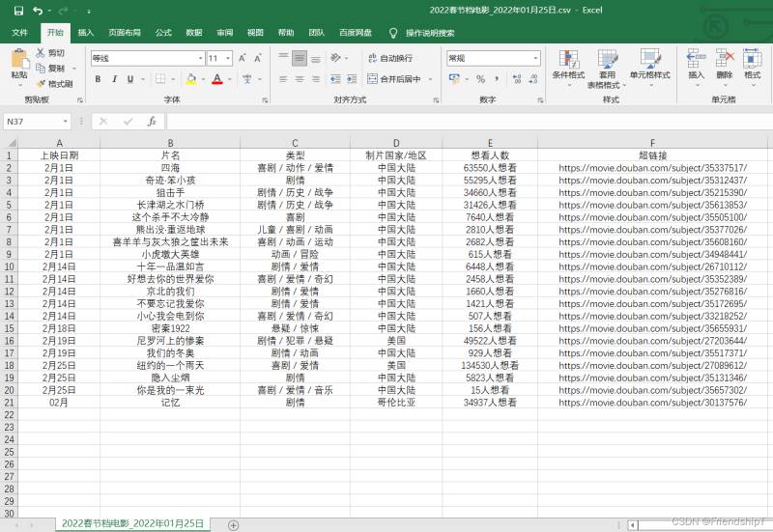The image size is (773, 532).
Task: Select row 10 header
Action: (x=9, y=266)
